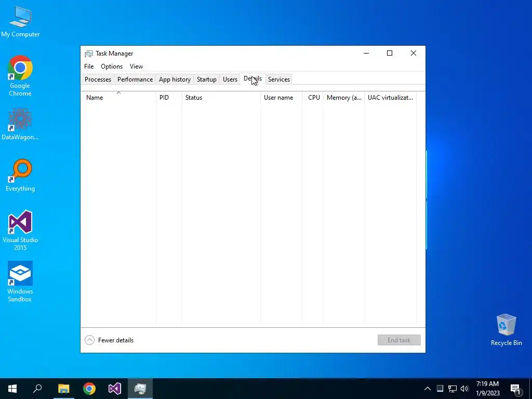The width and height of the screenshot is (532, 399).
Task: Switch to the Users tab
Action: click(x=230, y=79)
